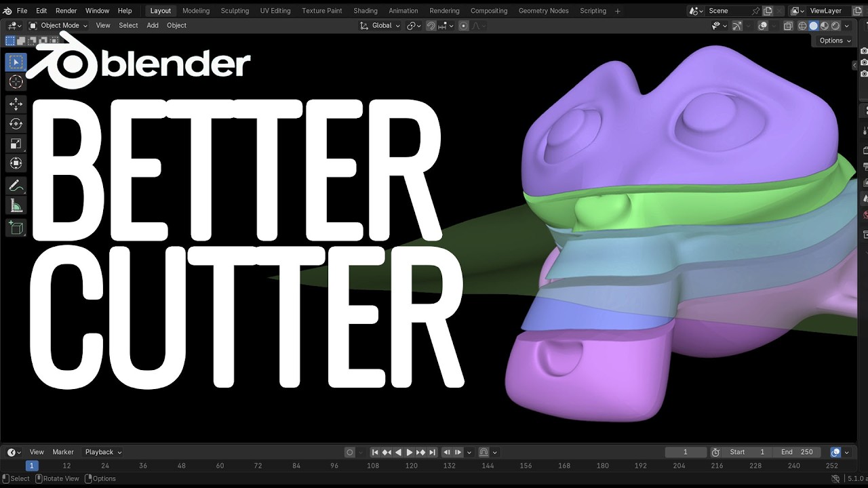Toggle viewport gizmos display
This screenshot has height=488, width=868.
(738, 26)
